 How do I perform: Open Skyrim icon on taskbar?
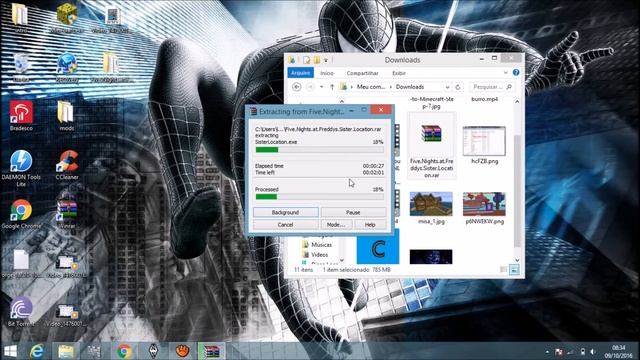(x=153, y=351)
